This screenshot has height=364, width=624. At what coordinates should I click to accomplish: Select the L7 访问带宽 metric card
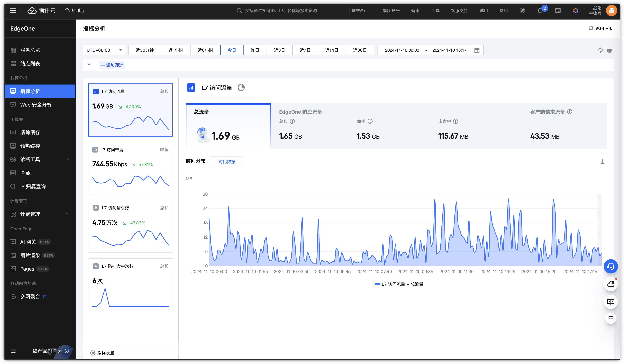(131, 168)
